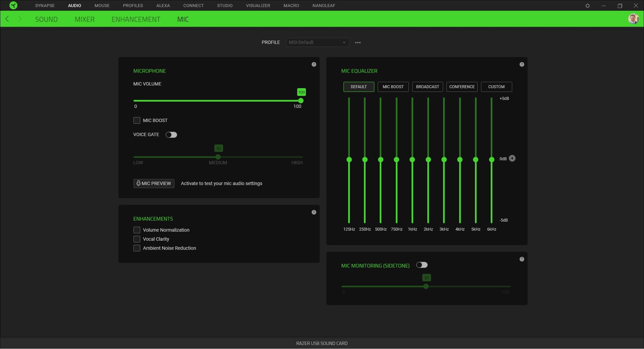Open the Connect tab
The image size is (644, 349).
194,6
